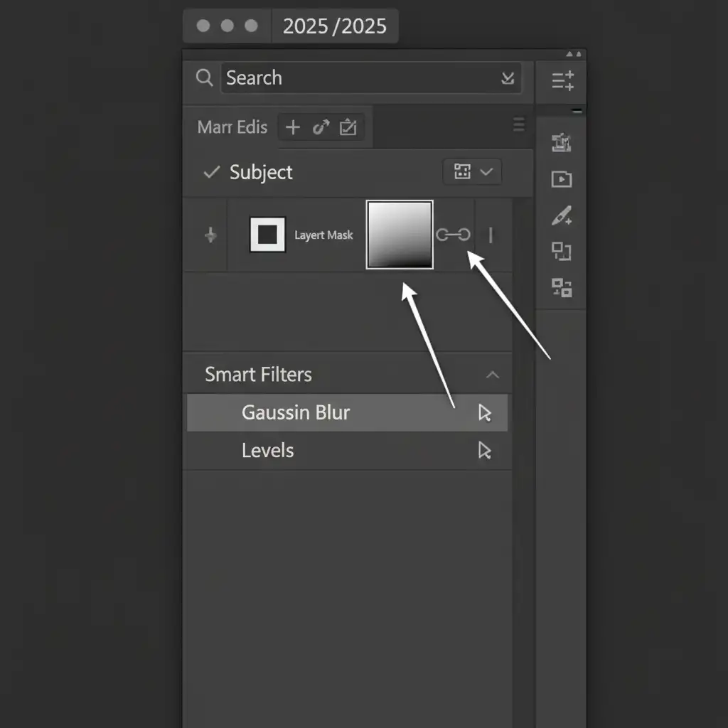This screenshot has width=728, height=728.
Task: Select the brush plus tool in sidebar
Action: tap(562, 215)
